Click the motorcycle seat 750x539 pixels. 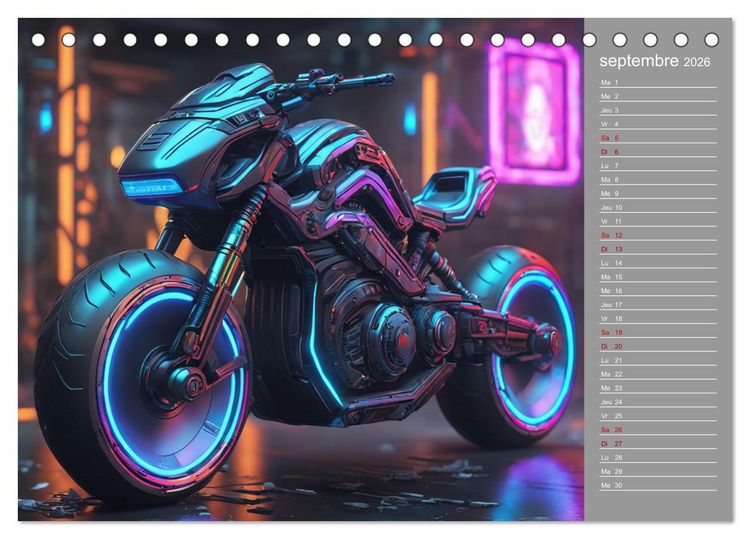pyautogui.click(x=454, y=191)
